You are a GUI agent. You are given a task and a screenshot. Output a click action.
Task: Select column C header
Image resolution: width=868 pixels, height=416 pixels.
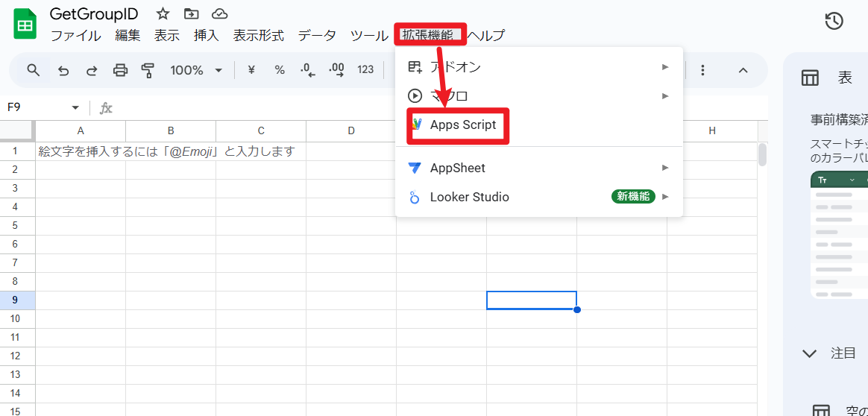[x=261, y=131]
